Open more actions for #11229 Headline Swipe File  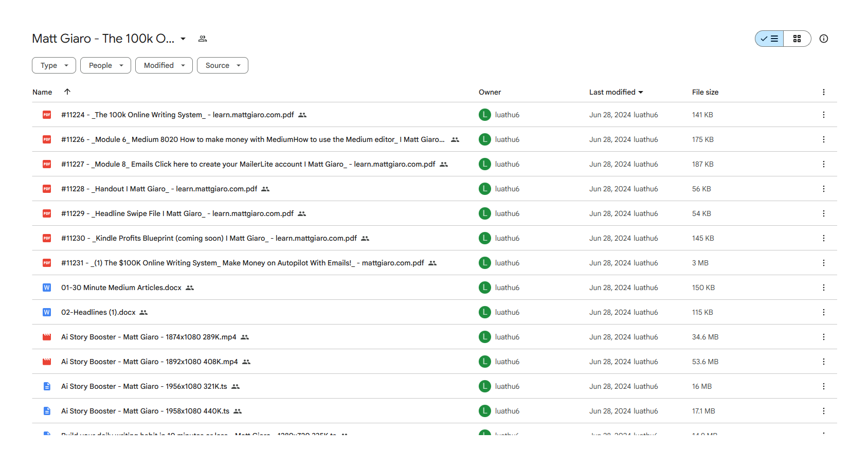pyautogui.click(x=824, y=213)
